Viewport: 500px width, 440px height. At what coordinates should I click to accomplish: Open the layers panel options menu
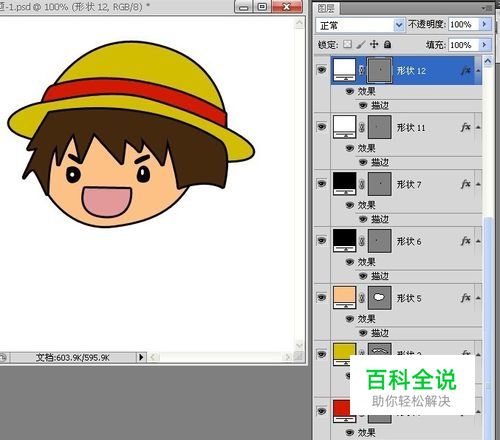point(487,8)
